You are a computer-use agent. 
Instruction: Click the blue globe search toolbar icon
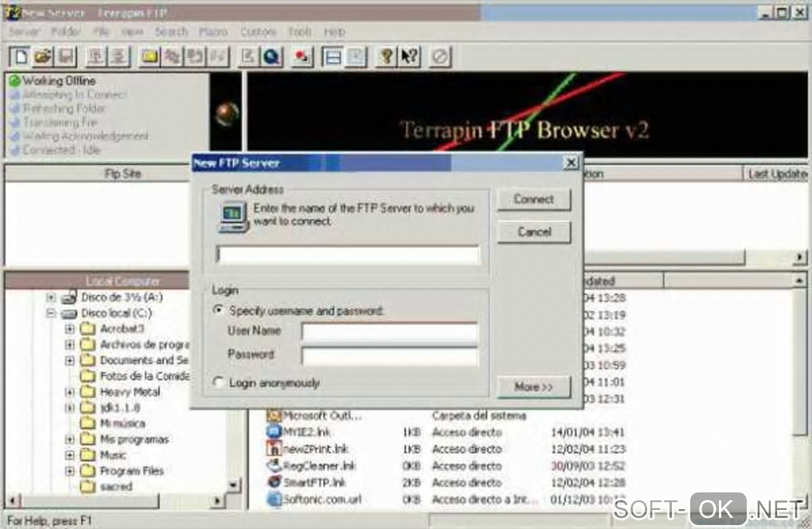[x=271, y=56]
